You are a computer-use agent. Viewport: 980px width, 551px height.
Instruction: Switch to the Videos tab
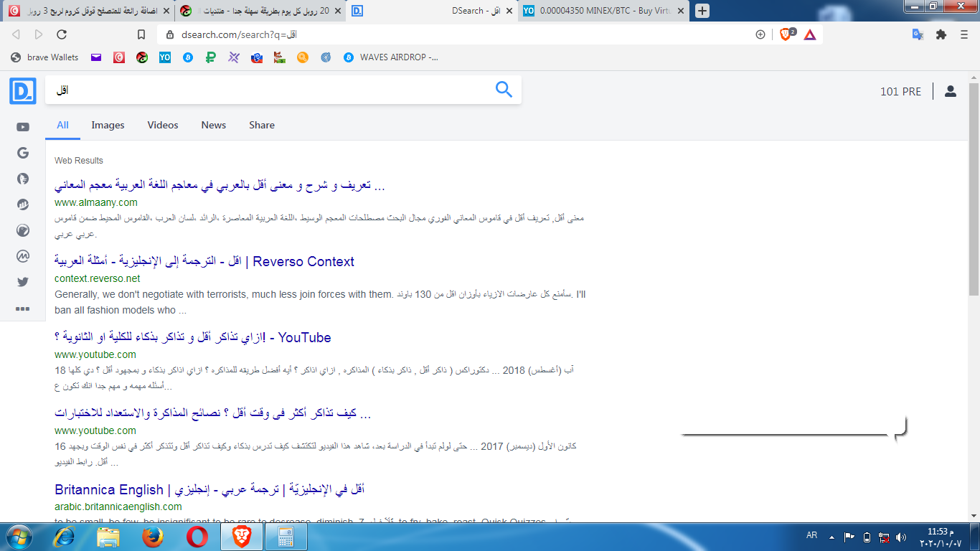point(163,125)
